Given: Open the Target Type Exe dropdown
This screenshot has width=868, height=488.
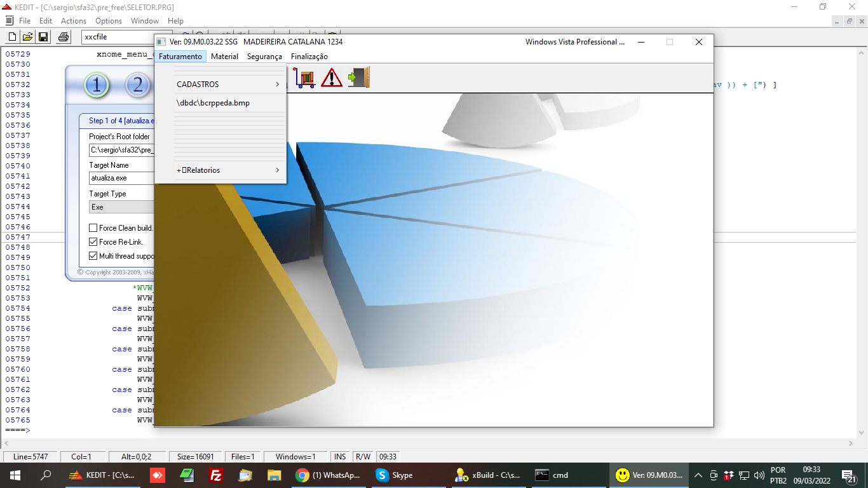Looking at the screenshot, I should tap(122, 207).
